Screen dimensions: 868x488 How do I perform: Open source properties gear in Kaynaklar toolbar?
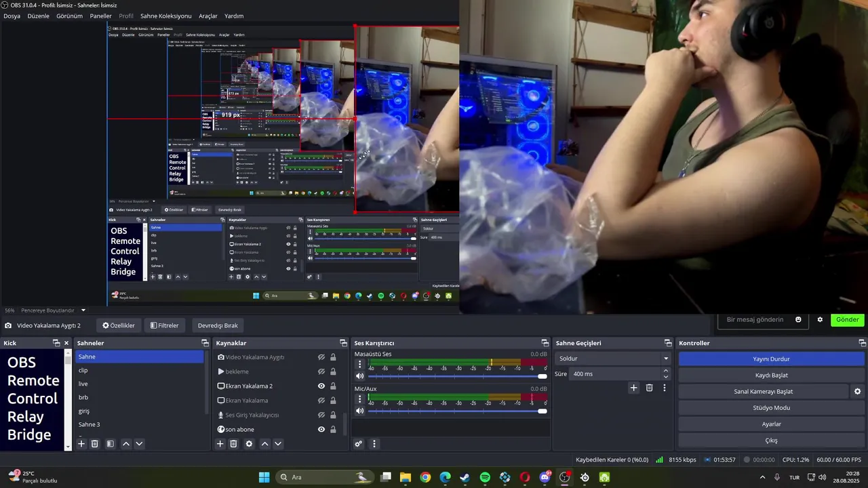249,444
